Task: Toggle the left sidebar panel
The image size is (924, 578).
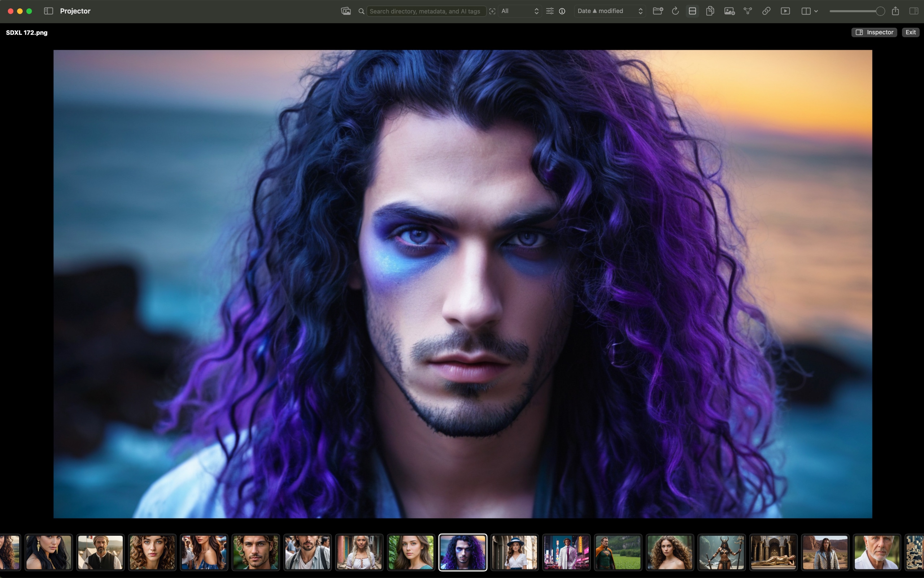Action: [48, 11]
